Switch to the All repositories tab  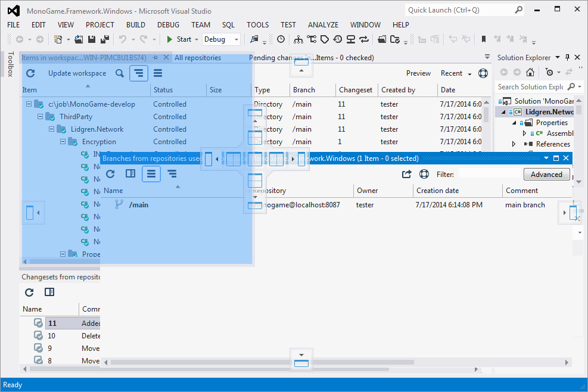[x=198, y=58]
